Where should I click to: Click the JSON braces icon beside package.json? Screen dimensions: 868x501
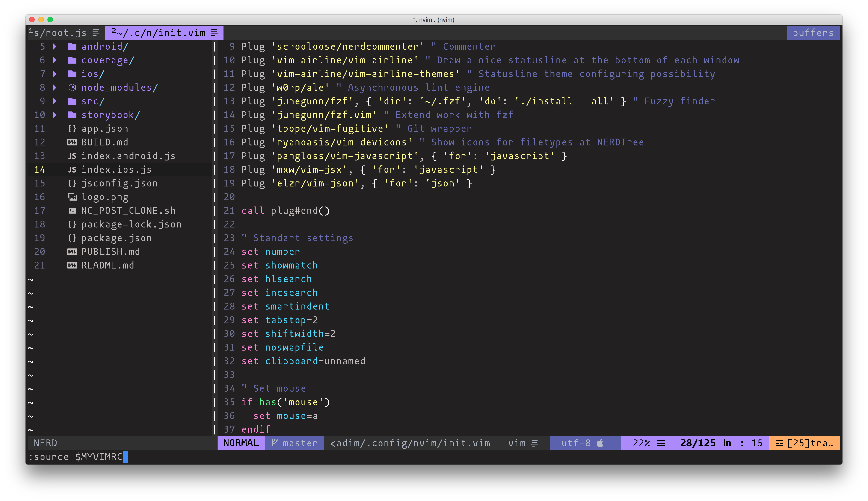[72, 238]
